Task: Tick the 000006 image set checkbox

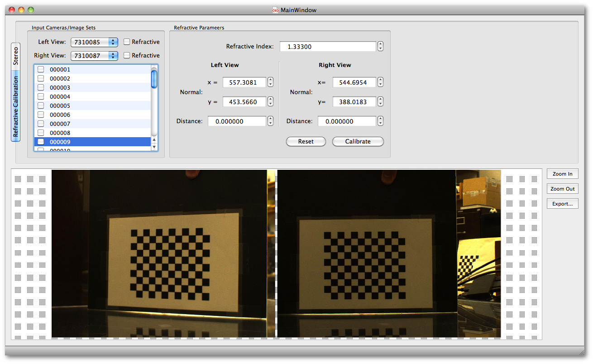Action: click(x=41, y=115)
